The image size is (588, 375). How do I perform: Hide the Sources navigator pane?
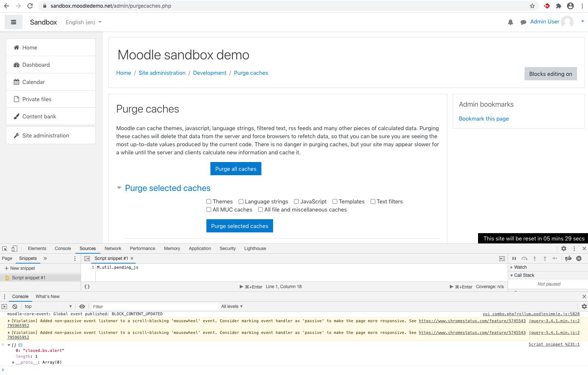(x=87, y=258)
